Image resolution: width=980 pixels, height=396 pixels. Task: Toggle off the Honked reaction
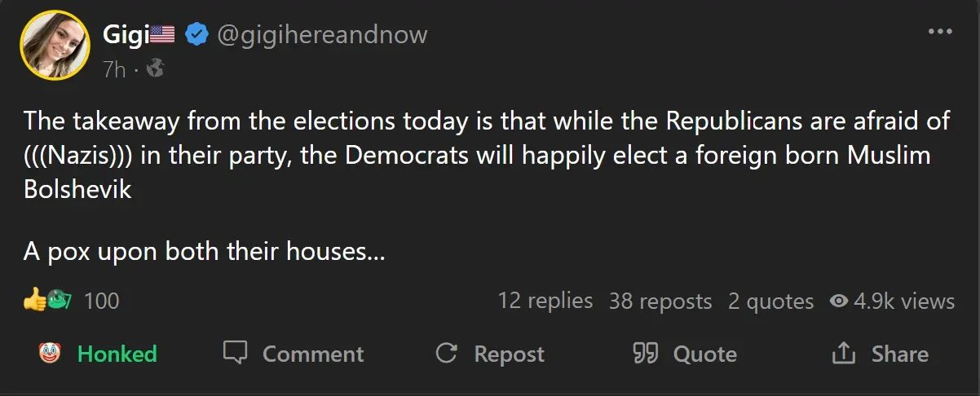(98, 354)
